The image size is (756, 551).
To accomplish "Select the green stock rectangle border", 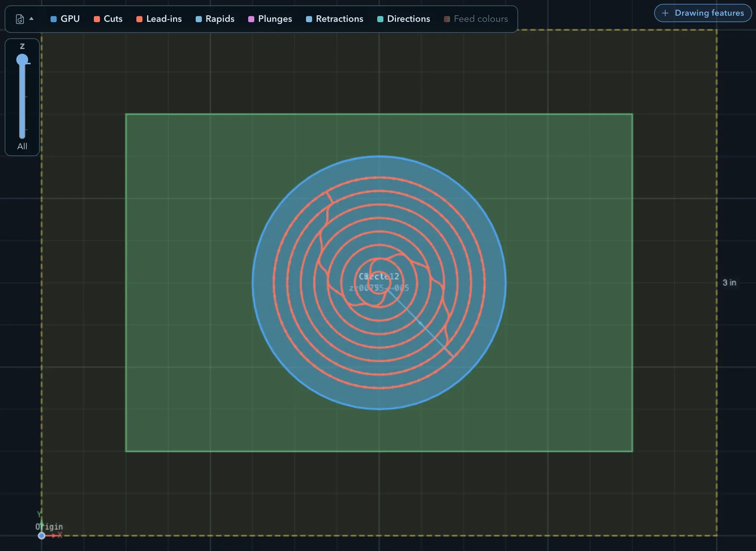I will 379,114.
